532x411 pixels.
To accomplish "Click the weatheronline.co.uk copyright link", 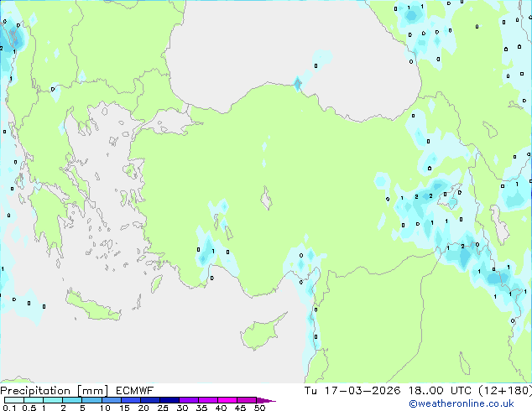I will click(x=479, y=403).
